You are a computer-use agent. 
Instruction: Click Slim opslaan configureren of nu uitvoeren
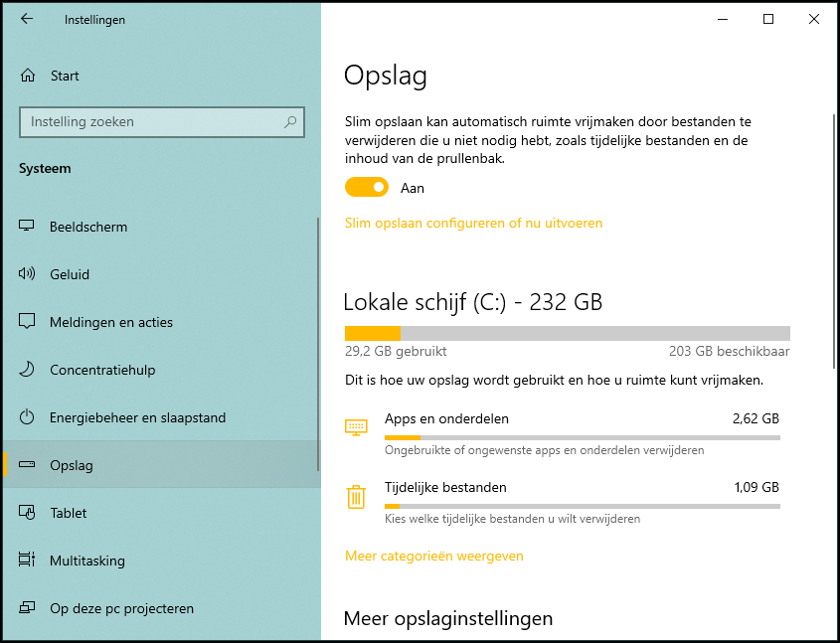coord(473,223)
